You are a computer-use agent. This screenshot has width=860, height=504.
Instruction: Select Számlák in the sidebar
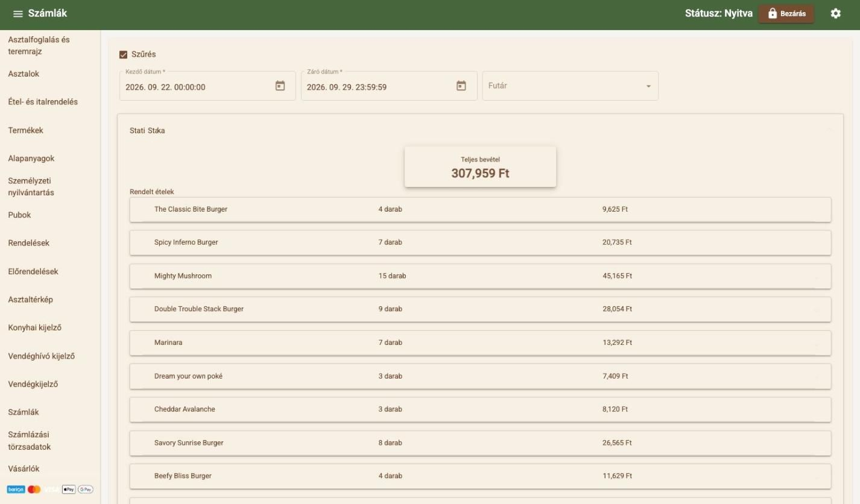(x=24, y=412)
